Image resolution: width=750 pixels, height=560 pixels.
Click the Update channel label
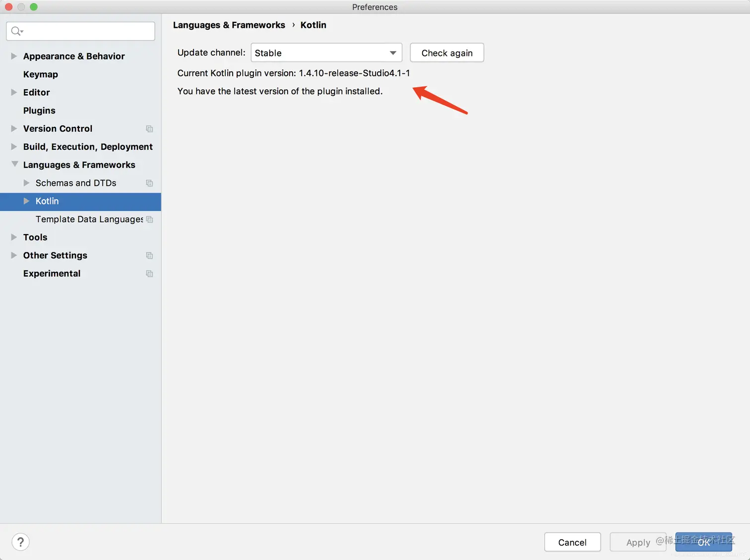211,53
